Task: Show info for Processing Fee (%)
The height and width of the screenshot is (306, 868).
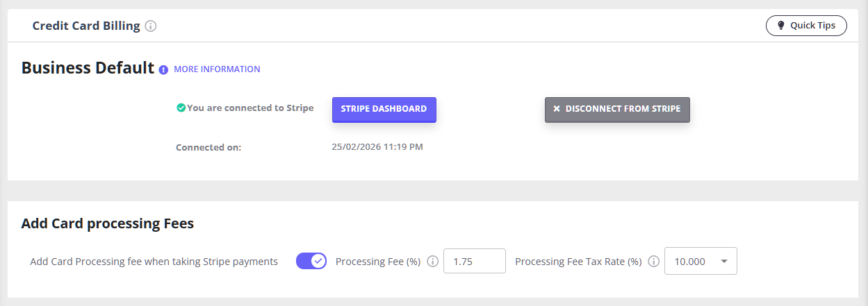Action: [432, 262]
